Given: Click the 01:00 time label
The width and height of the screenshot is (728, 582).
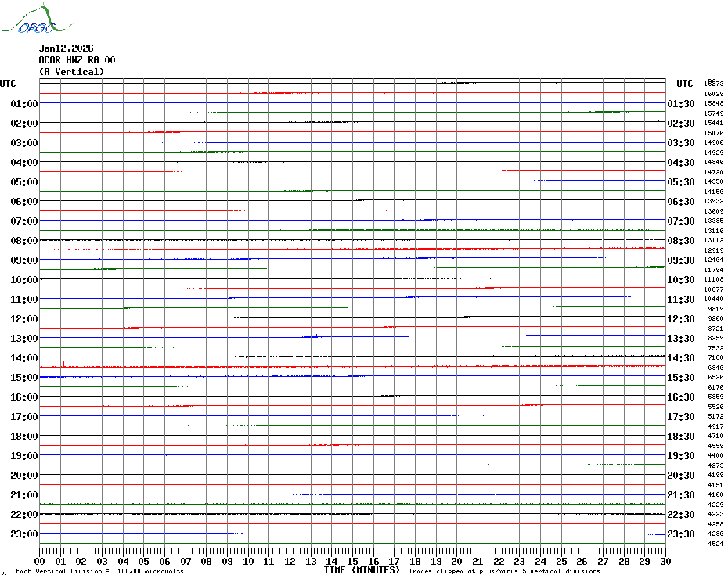Looking at the screenshot, I should 24,103.
